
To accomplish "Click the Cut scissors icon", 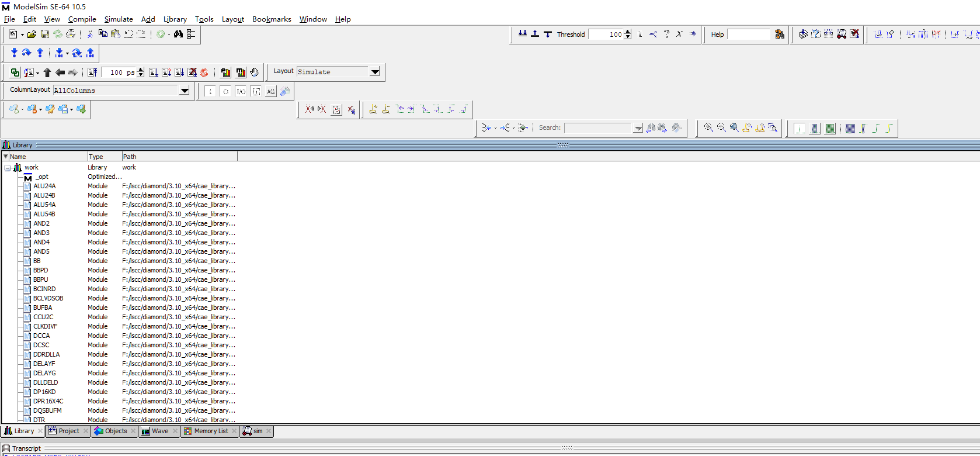I will 90,34.
